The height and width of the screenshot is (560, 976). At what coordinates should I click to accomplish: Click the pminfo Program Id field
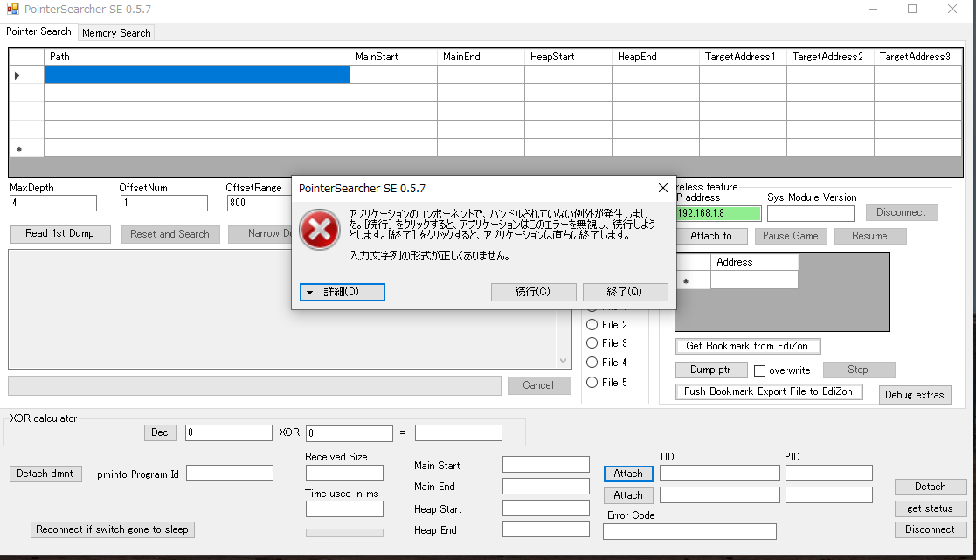[230, 474]
